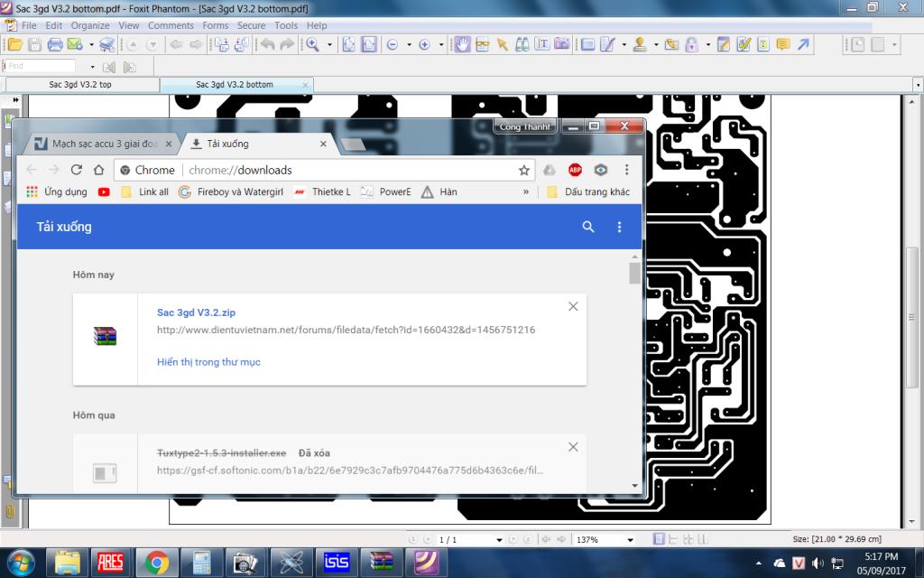The image size is (924, 578).
Task: Toggle single page layout in Foxit status bar
Action: click(659, 539)
